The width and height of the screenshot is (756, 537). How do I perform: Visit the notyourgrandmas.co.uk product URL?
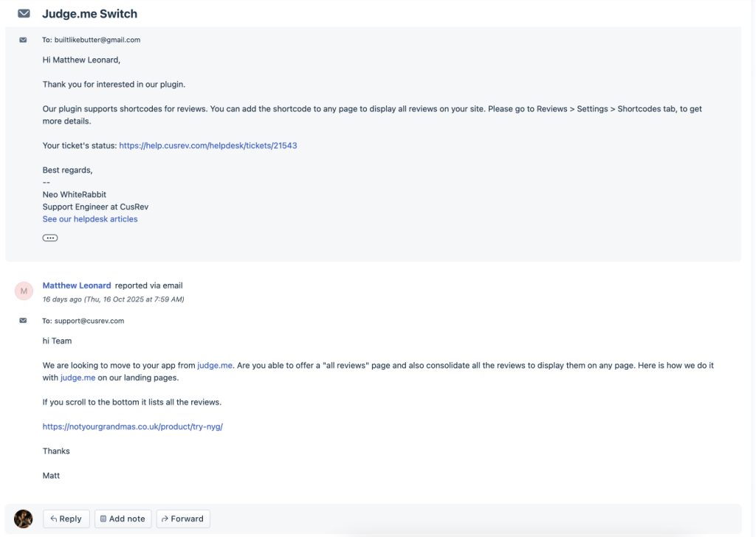click(x=132, y=426)
